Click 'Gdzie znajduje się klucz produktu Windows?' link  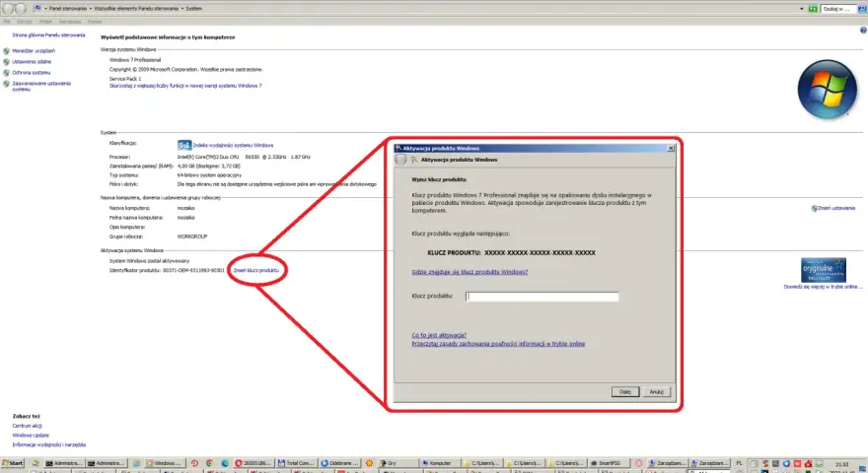[x=470, y=272]
